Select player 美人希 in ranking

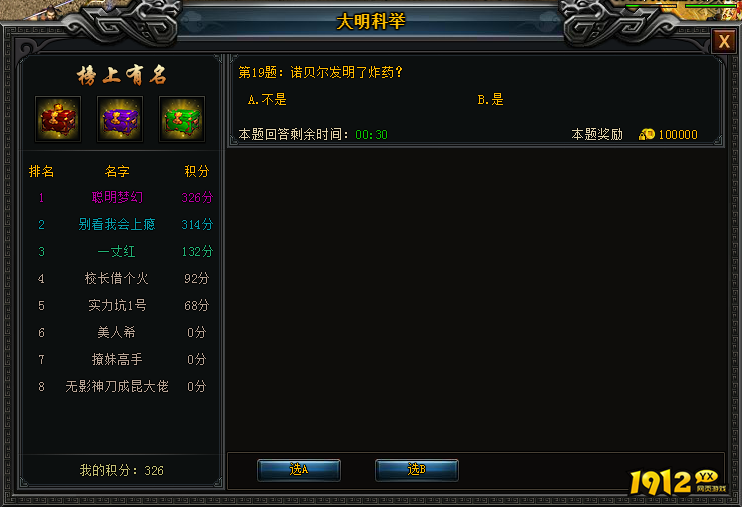pos(117,332)
